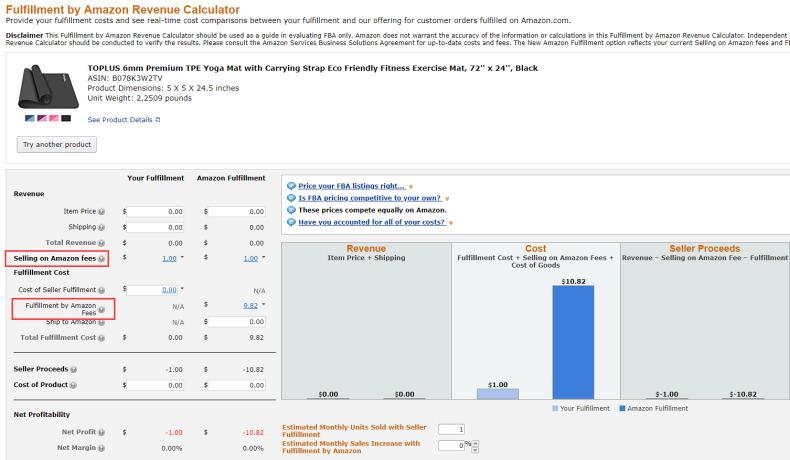Screen dimensions: 790x460
Task: Click the Cost of Product help icon
Action: point(73,385)
